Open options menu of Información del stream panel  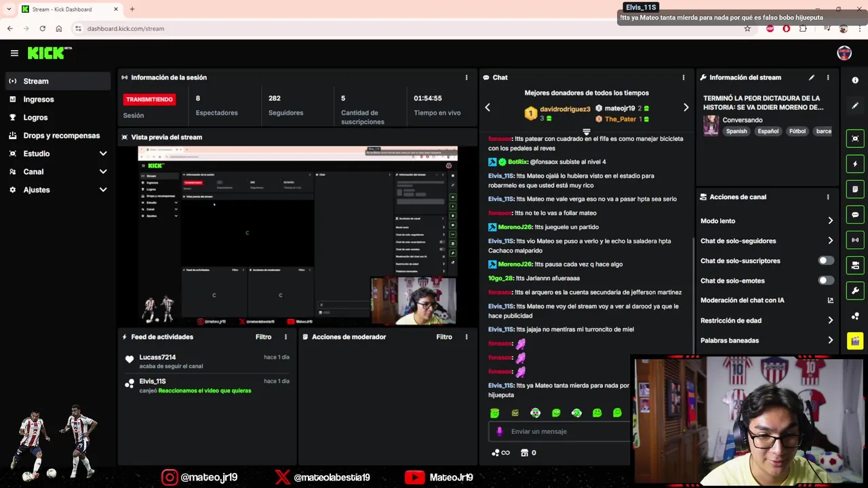[x=828, y=77]
